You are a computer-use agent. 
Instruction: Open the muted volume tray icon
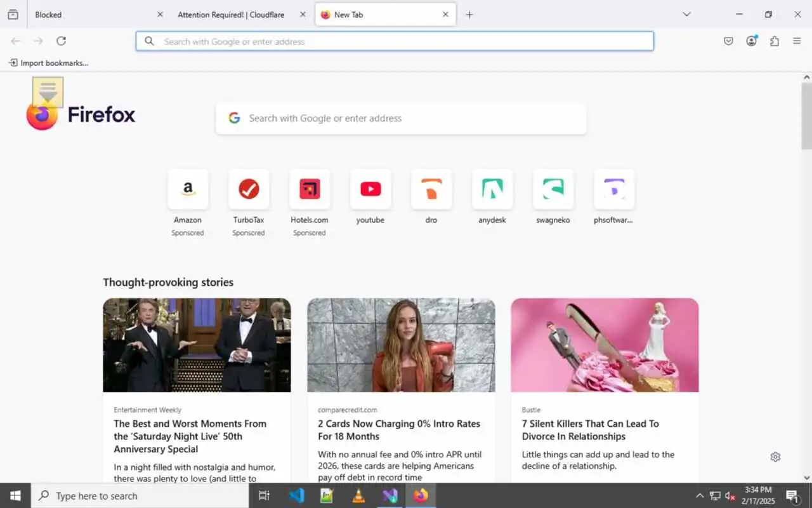coord(730,496)
